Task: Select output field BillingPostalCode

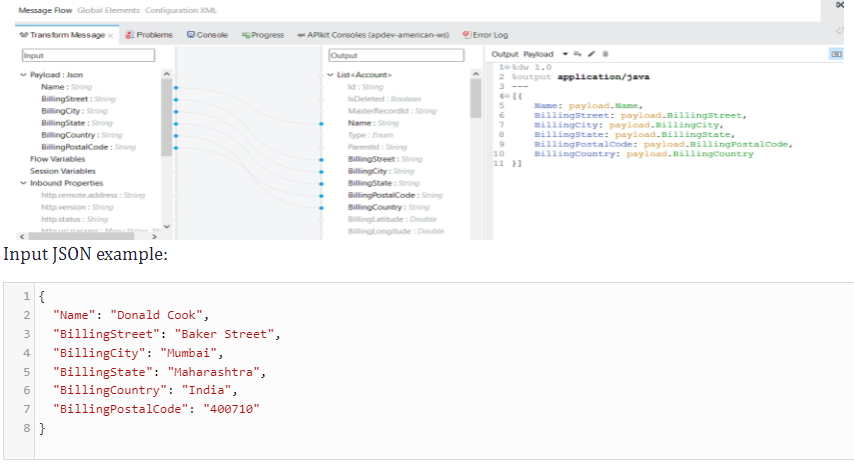Action: (x=395, y=195)
